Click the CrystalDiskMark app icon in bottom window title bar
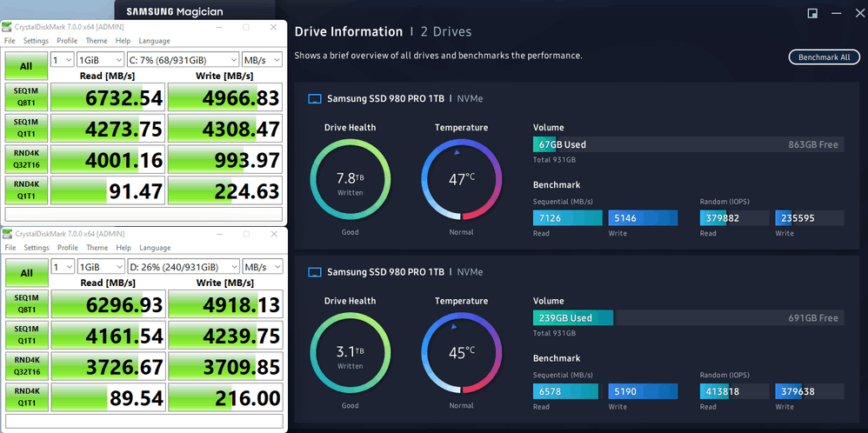The image size is (868, 433). 7,234
